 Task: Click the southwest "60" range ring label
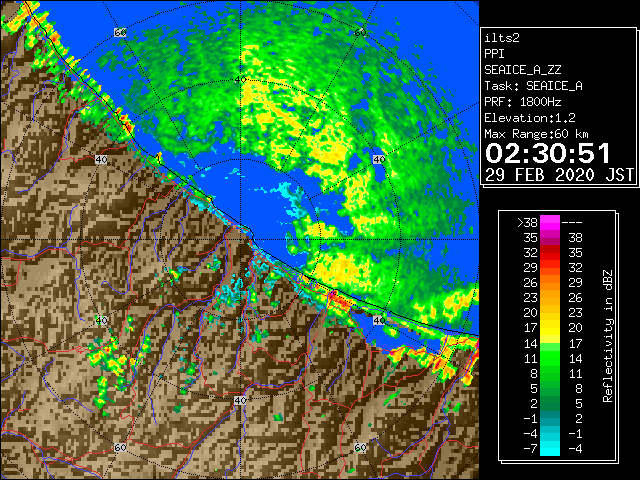120,448
